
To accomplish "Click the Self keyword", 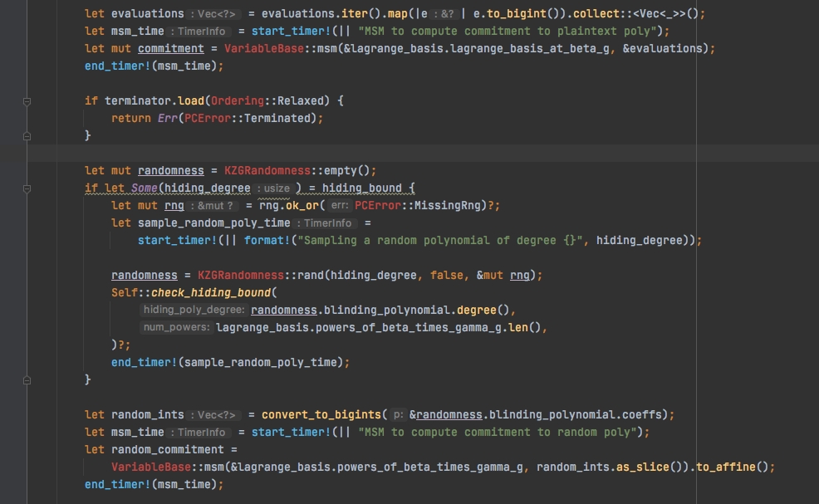I will (x=125, y=292).
